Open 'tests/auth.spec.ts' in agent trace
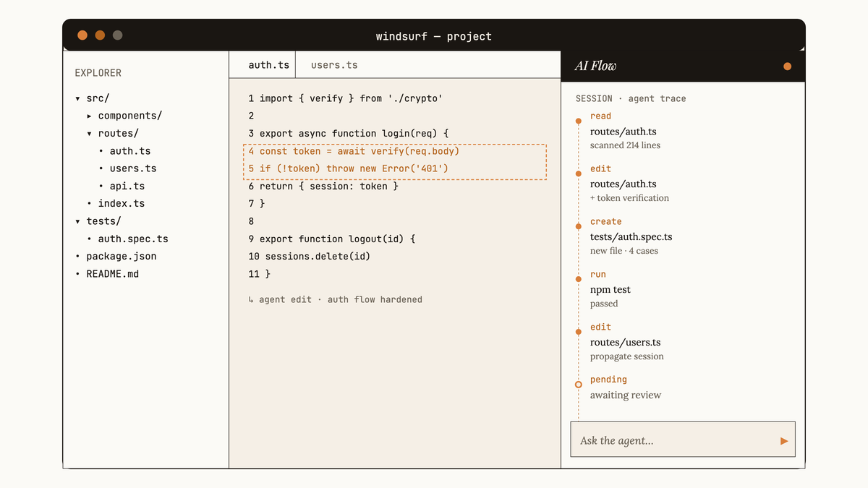The width and height of the screenshot is (868, 488). 631,237
